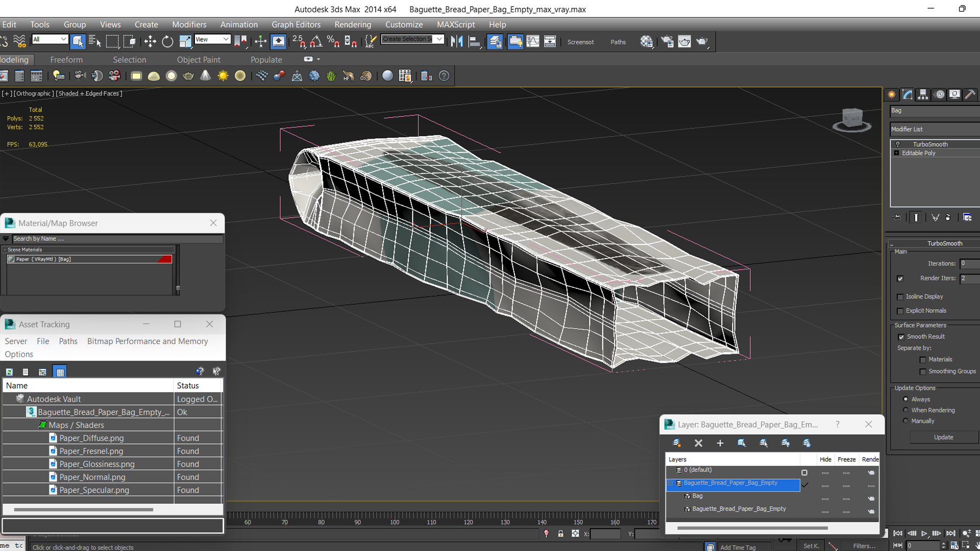Activate the Select and Uniform Scale tool

tap(185, 41)
